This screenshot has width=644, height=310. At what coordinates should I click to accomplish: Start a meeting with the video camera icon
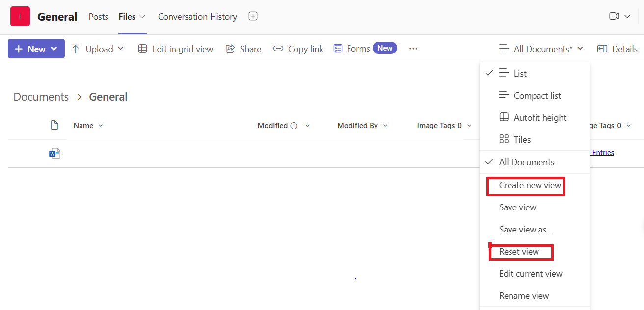614,16
